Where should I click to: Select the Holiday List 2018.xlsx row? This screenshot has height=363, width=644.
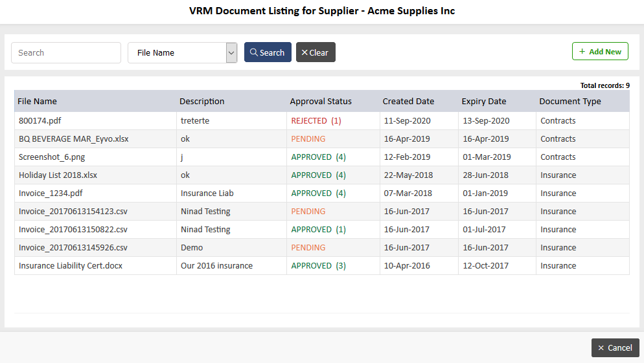point(321,175)
